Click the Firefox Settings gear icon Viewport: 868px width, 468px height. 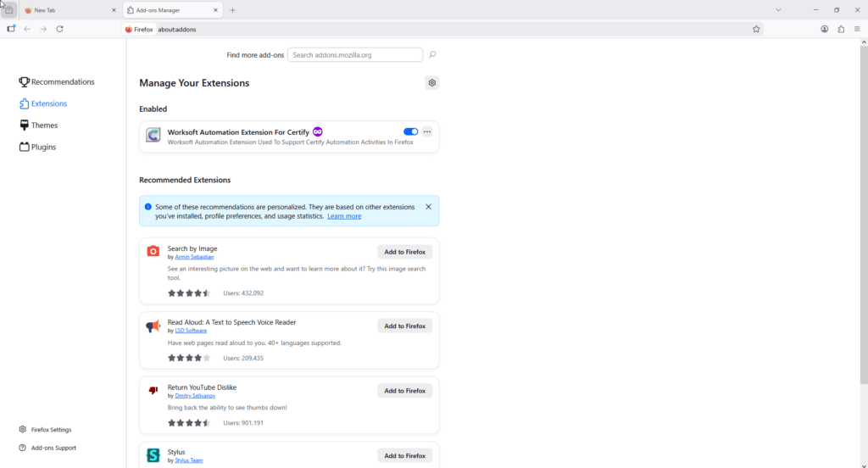[x=23, y=429]
